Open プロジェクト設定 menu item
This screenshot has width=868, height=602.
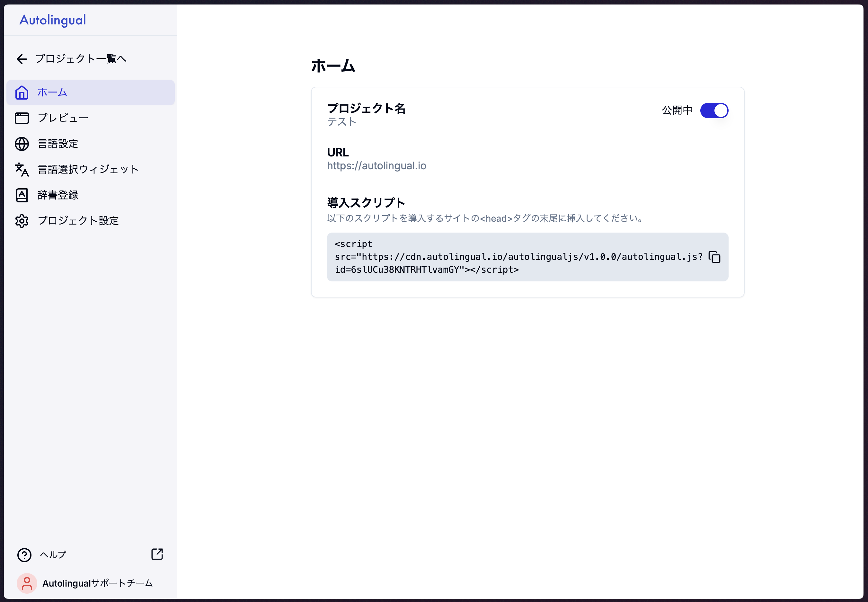(78, 221)
